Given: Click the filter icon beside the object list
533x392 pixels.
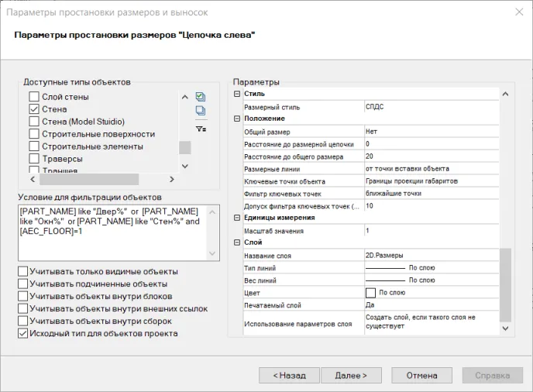Looking at the screenshot, I should click(x=201, y=129).
